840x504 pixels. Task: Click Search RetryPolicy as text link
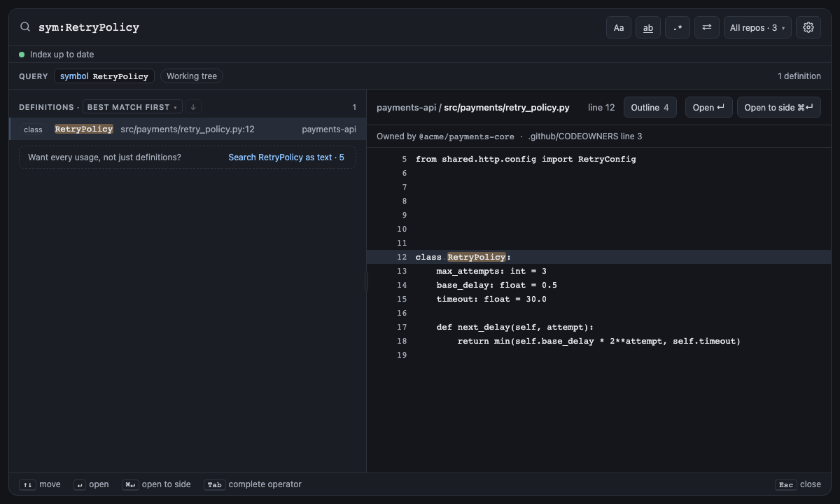coord(286,157)
